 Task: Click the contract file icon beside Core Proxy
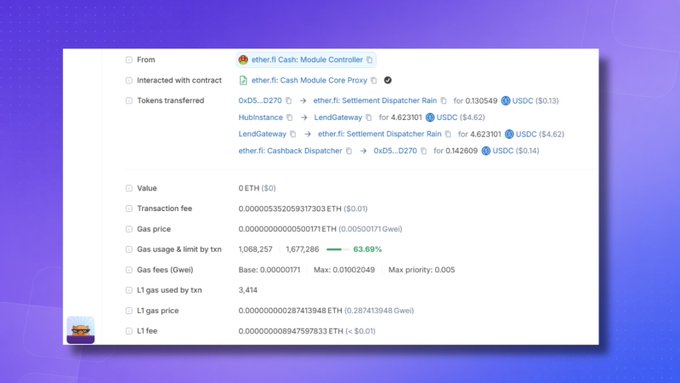pyautogui.click(x=243, y=80)
